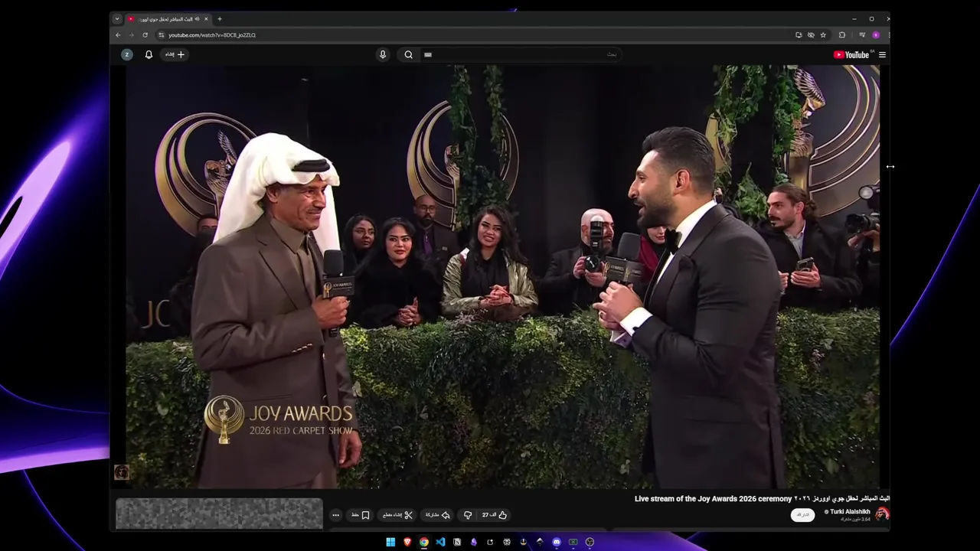Open the Chrome profile avatar
Image resolution: width=980 pixels, height=551 pixels.
(x=876, y=35)
